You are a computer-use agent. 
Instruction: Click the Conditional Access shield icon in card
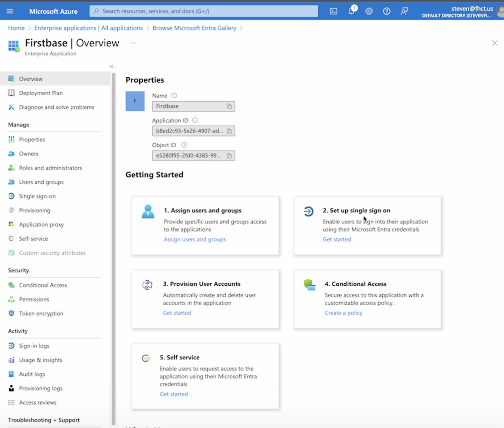tap(310, 285)
